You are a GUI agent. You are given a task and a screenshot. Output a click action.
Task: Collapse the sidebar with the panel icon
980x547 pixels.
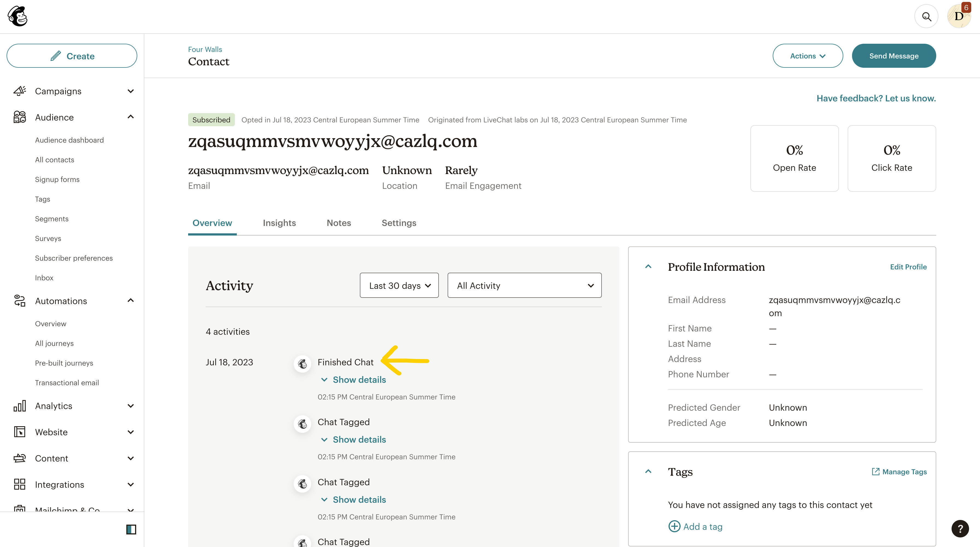[x=131, y=530]
